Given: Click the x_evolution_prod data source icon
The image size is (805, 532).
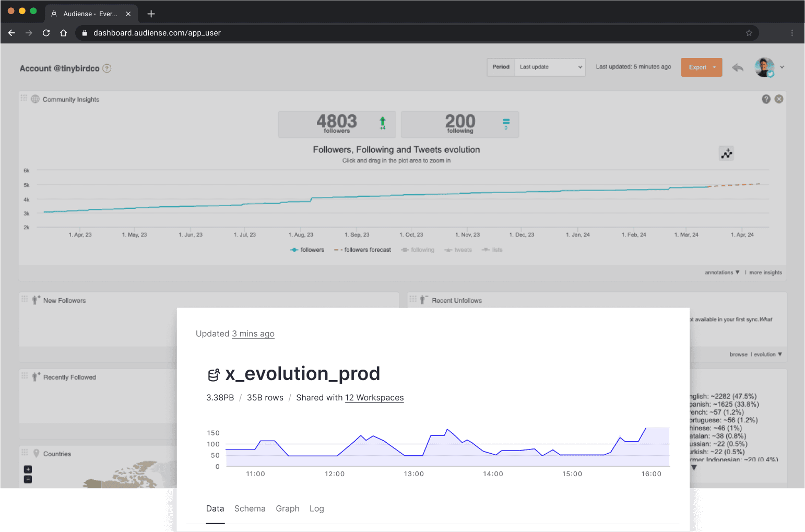Looking at the screenshot, I should click(214, 373).
